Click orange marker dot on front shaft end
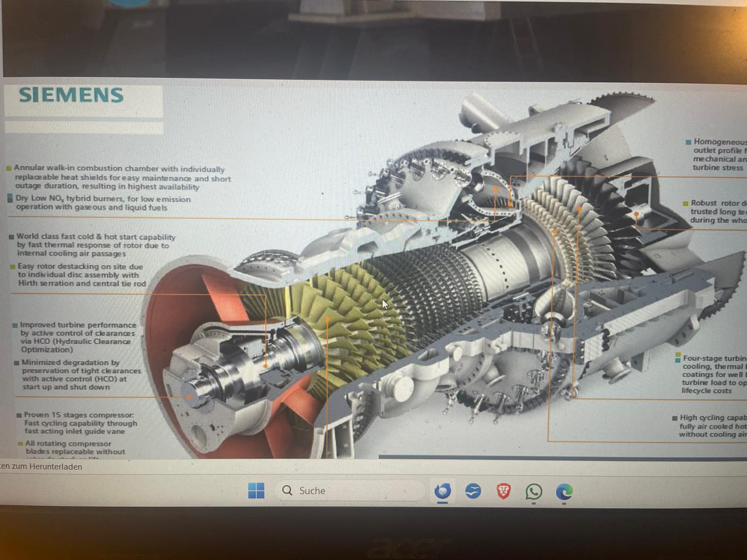 click(x=190, y=397)
